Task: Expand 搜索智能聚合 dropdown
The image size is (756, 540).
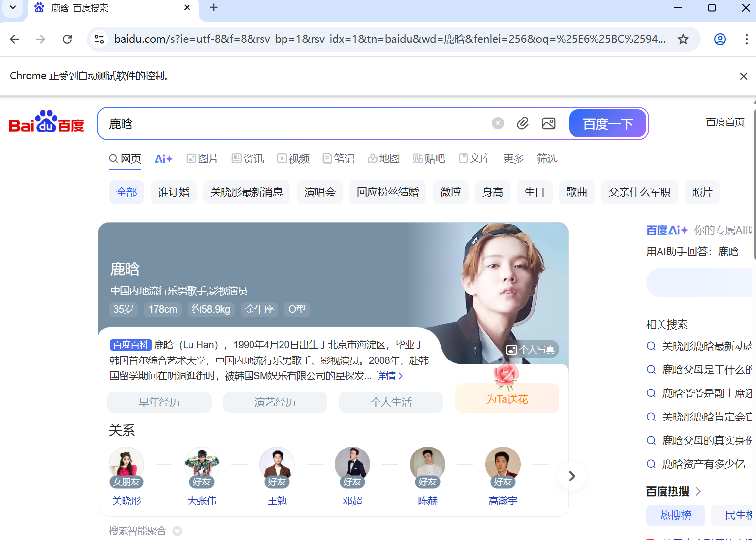Action: click(177, 531)
